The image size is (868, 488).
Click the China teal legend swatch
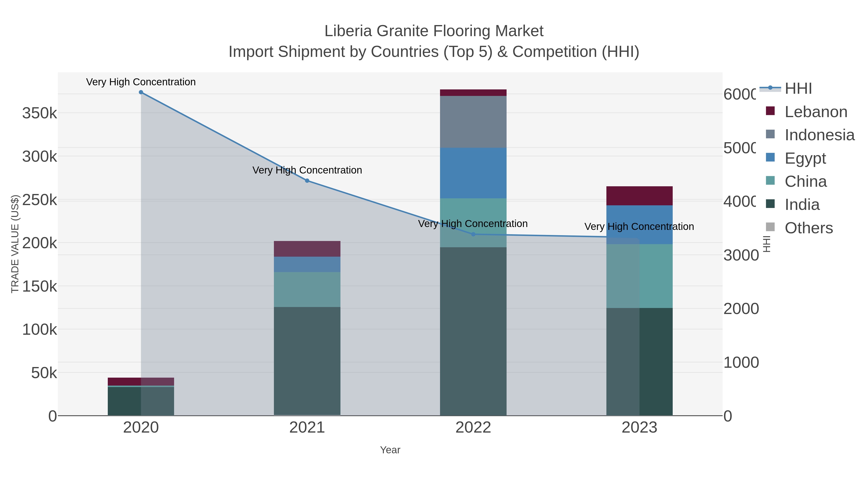770,180
